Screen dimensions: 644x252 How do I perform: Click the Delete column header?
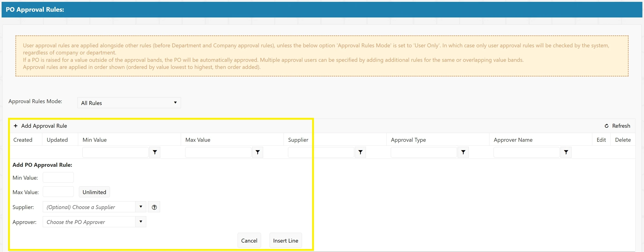[623, 140]
